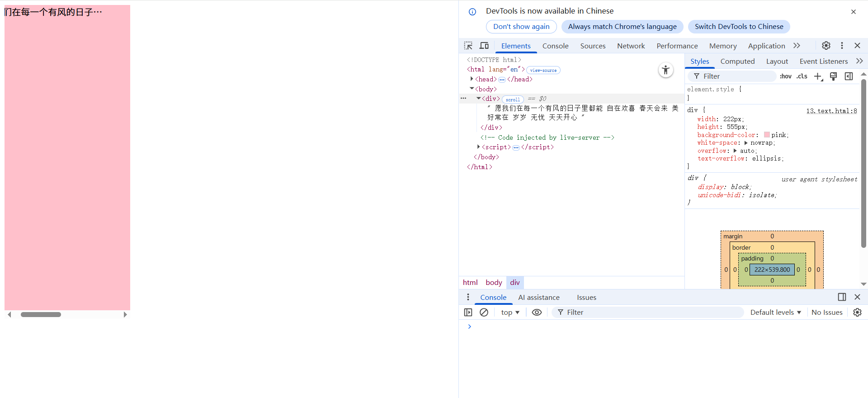
Task: Open the Network tab
Action: [x=631, y=46]
